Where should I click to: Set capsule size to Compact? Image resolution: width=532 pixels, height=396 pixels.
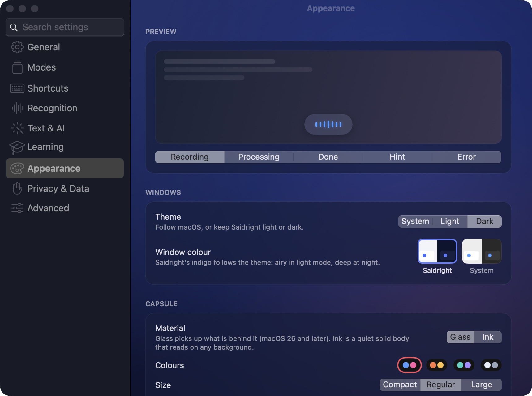click(x=400, y=385)
